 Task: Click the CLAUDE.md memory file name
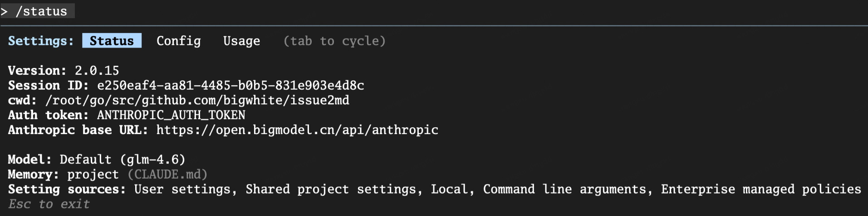pos(167,174)
